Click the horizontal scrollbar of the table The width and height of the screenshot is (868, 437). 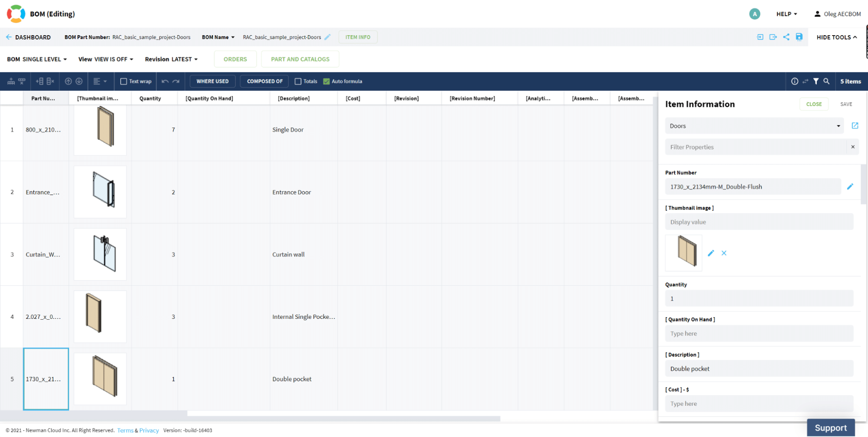tap(343, 419)
